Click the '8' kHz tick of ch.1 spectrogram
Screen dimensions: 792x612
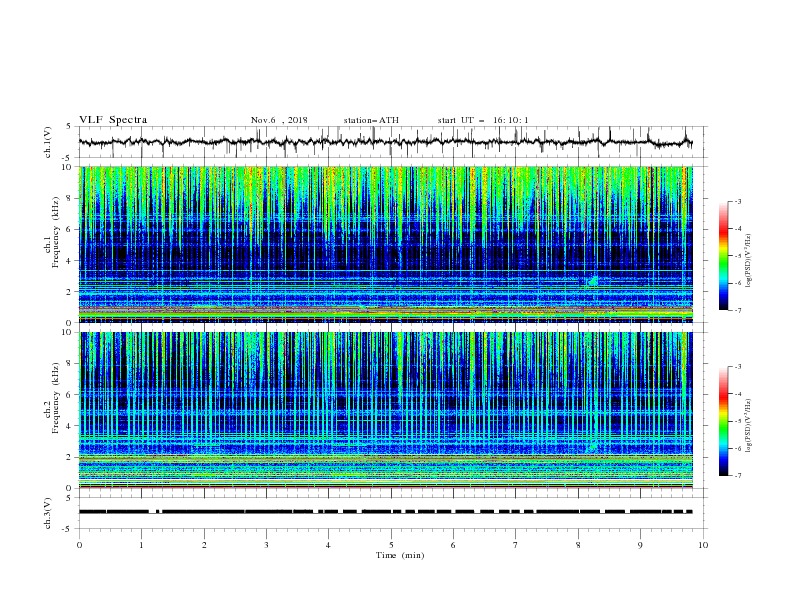70,198
